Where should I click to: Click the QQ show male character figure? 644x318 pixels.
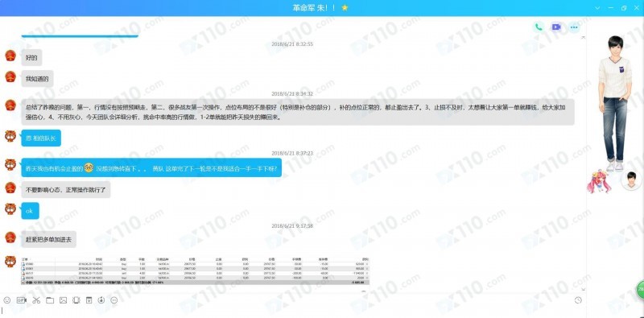click(615, 103)
